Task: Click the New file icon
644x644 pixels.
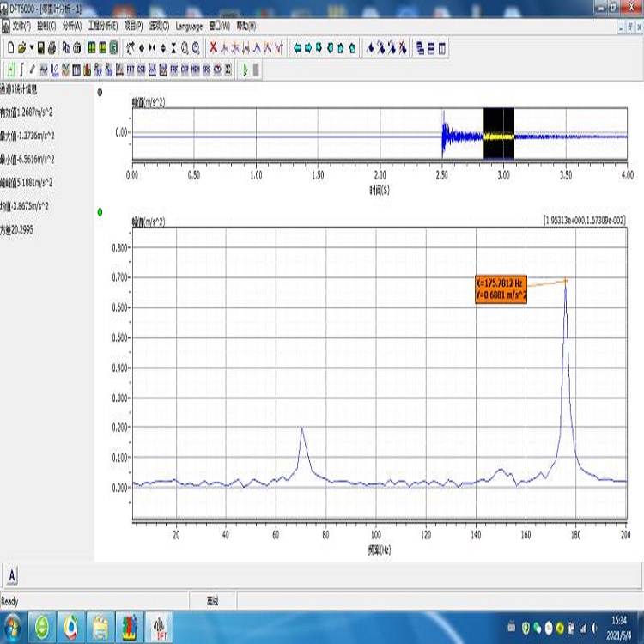Action: pos(11,48)
